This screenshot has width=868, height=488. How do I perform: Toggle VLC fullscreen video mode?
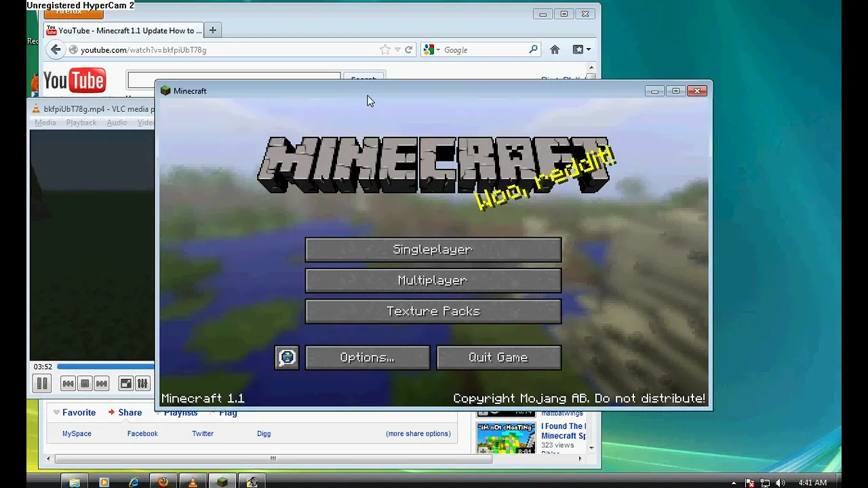click(125, 384)
